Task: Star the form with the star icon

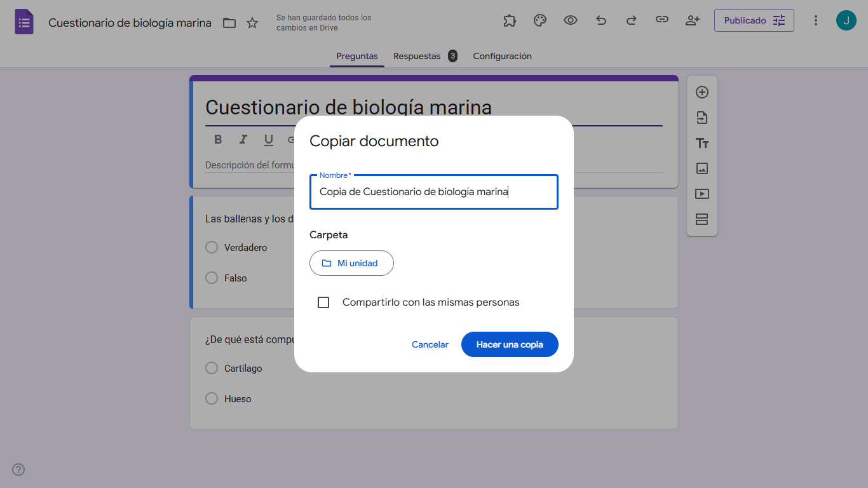Action: pyautogui.click(x=252, y=23)
